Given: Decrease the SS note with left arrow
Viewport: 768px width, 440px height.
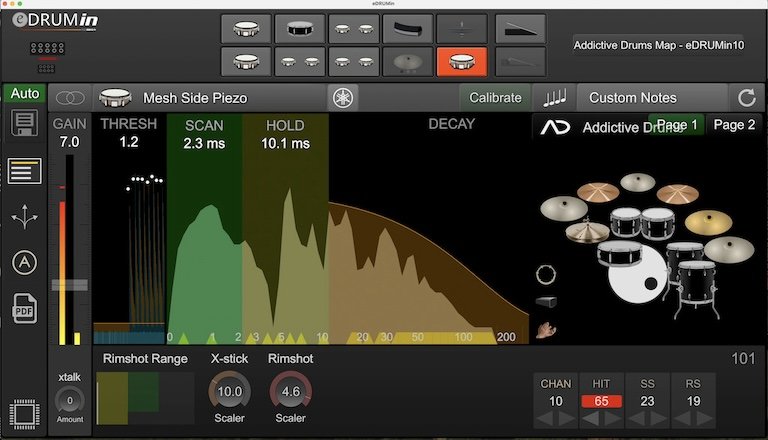Looking at the screenshot, I should click(x=636, y=419).
